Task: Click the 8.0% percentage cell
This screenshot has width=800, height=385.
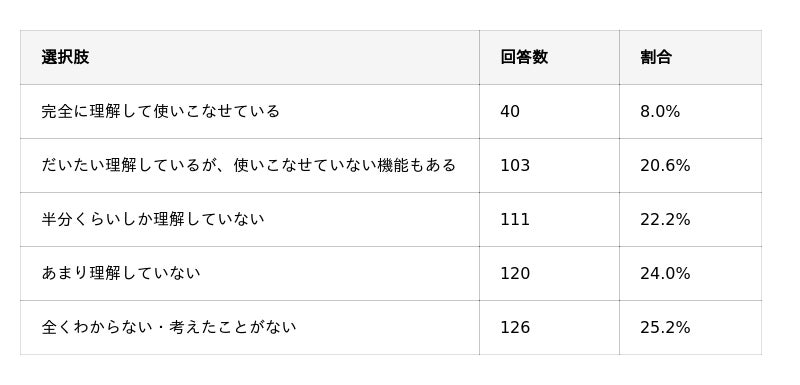Action: pos(660,111)
